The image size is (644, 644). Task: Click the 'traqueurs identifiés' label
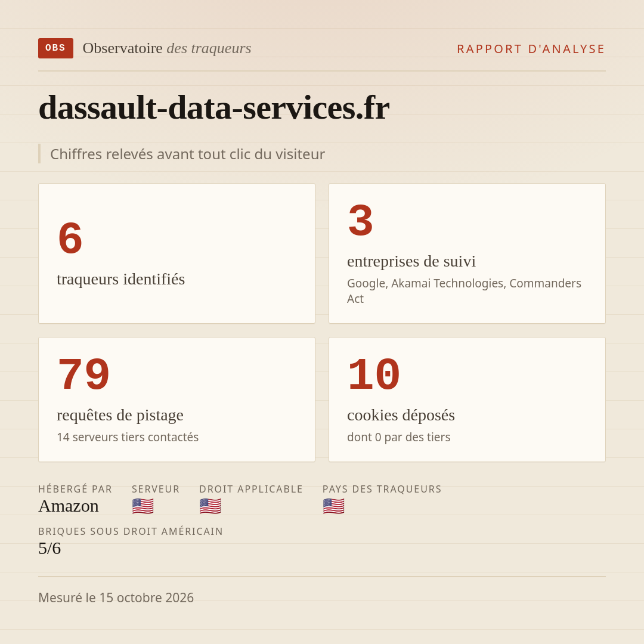click(x=120, y=279)
